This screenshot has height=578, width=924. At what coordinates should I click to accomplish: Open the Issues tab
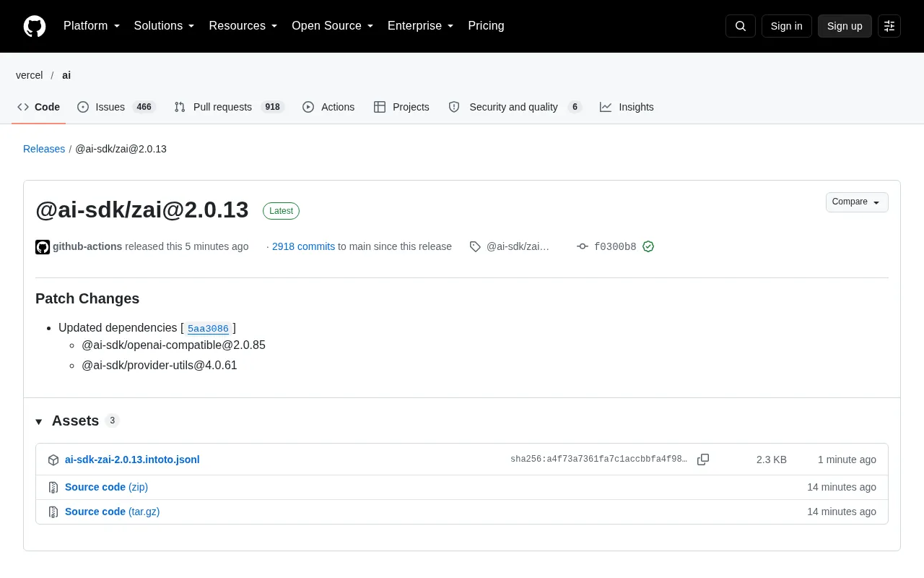[116, 107]
